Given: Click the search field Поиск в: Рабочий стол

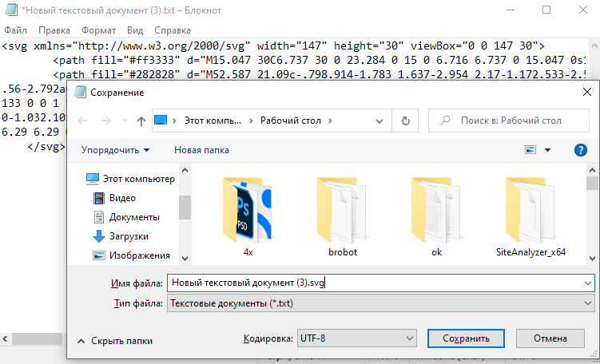Looking at the screenshot, I should pos(509,121).
